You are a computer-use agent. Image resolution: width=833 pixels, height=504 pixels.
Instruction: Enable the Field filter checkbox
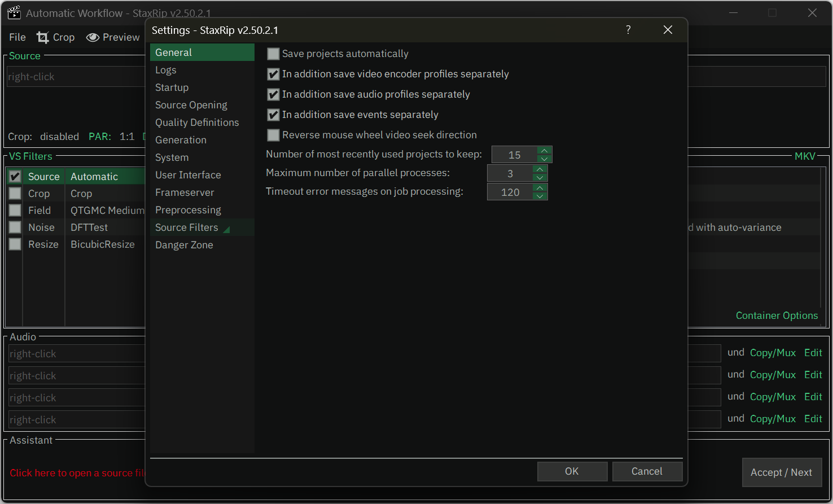[x=15, y=211]
